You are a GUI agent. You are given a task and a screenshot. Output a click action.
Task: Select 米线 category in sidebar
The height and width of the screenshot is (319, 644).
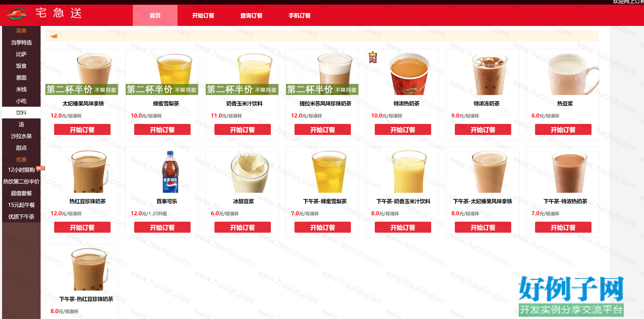21,89
